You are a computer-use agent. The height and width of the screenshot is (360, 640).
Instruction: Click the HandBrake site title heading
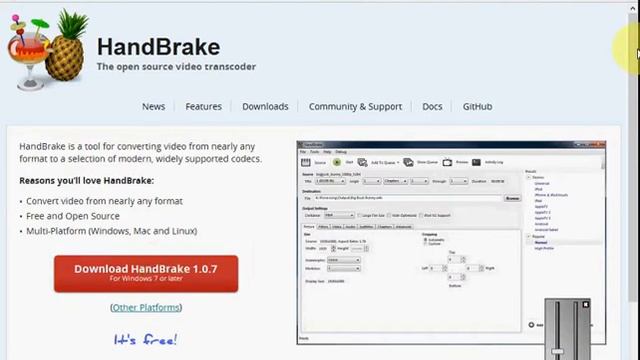click(x=158, y=47)
